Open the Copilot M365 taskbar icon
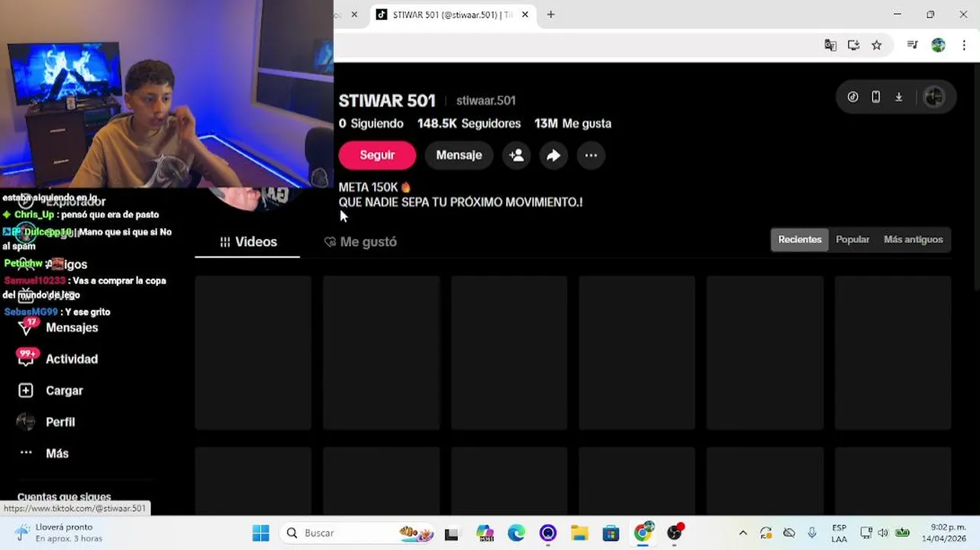Viewport: 980px width, 550px height. point(485,532)
